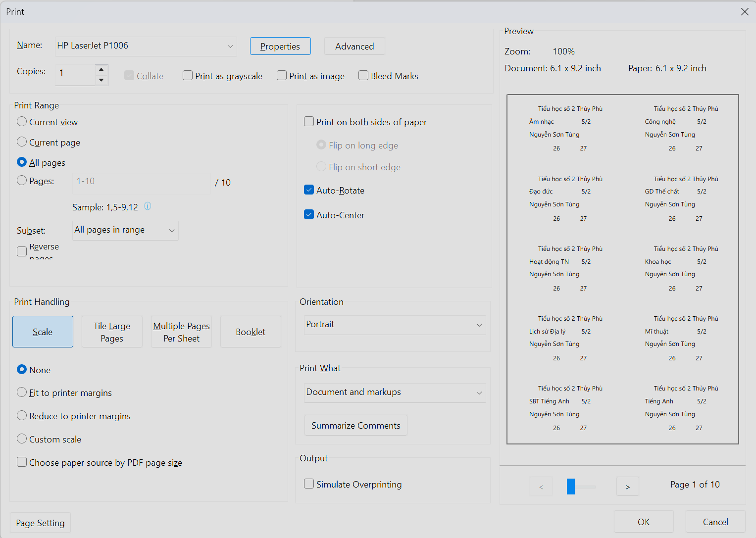756x538 pixels.
Task: Switch to Scale print handling
Action: [43, 332]
